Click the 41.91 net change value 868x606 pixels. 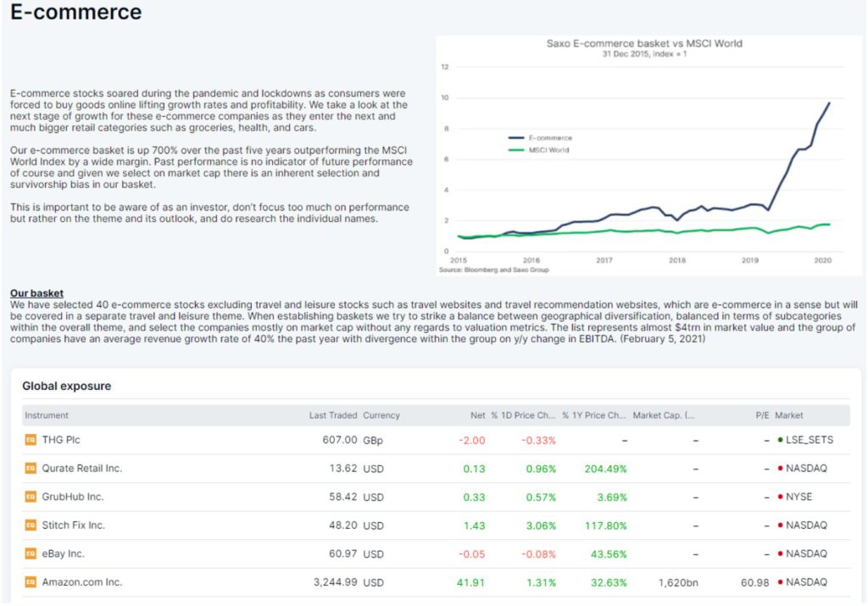pyautogui.click(x=470, y=583)
